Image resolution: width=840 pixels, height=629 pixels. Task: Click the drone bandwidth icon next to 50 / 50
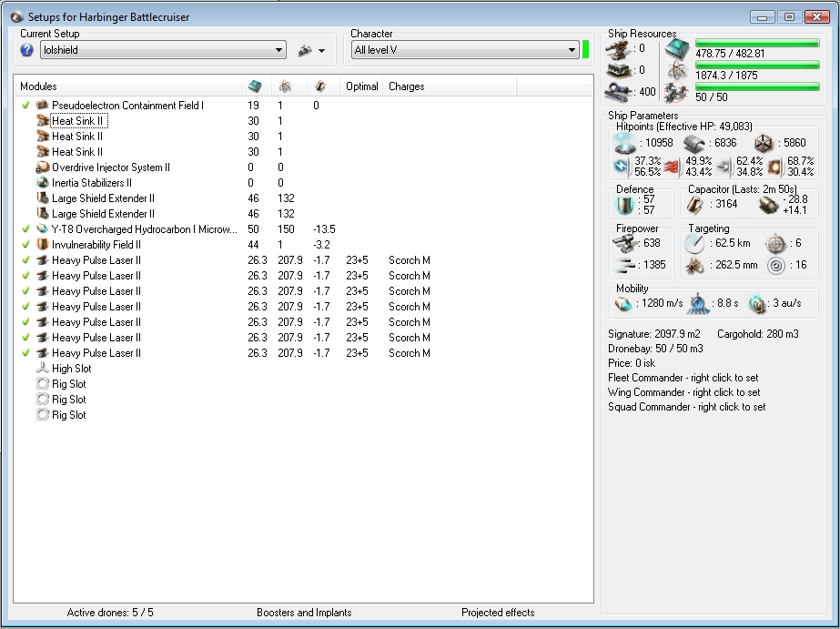676,93
